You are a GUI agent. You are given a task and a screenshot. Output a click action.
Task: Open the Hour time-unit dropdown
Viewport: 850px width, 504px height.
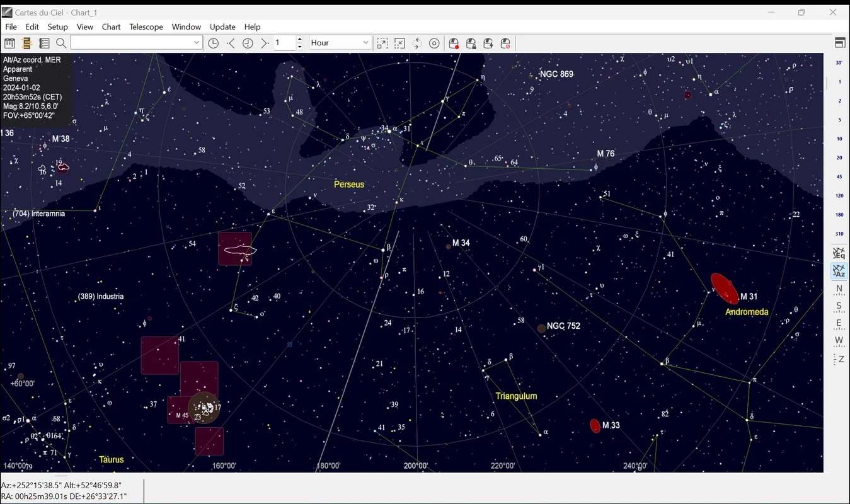coord(340,43)
